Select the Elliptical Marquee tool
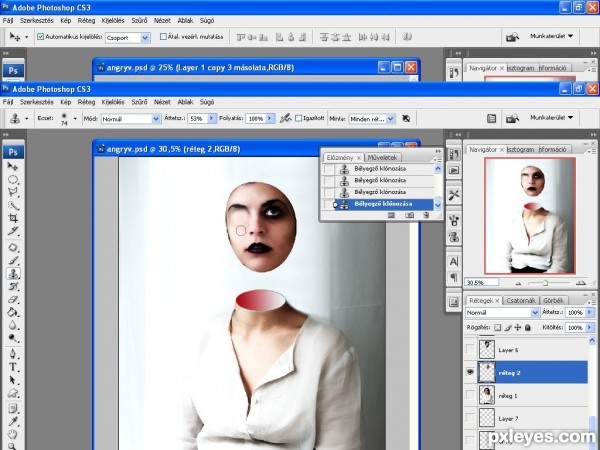Screen dimensions: 600x450 click(x=13, y=179)
